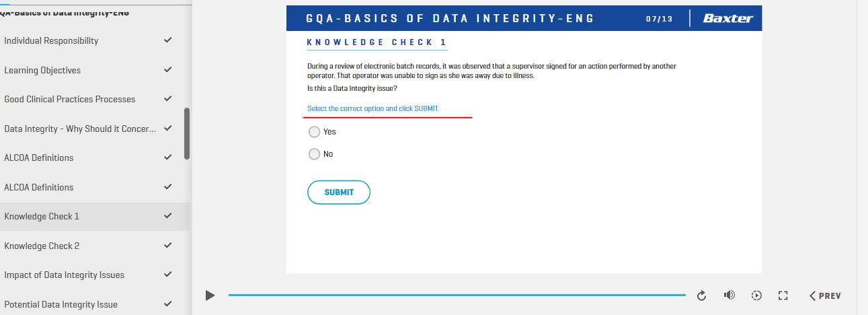This screenshot has width=868, height=315.
Task: Open Potential Data Integrity Issue lesson
Action: point(61,304)
